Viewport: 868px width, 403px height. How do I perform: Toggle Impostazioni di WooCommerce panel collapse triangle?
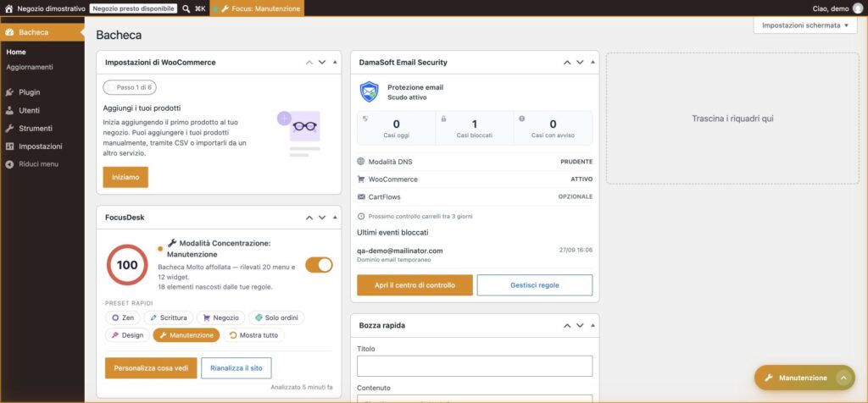[x=335, y=63]
